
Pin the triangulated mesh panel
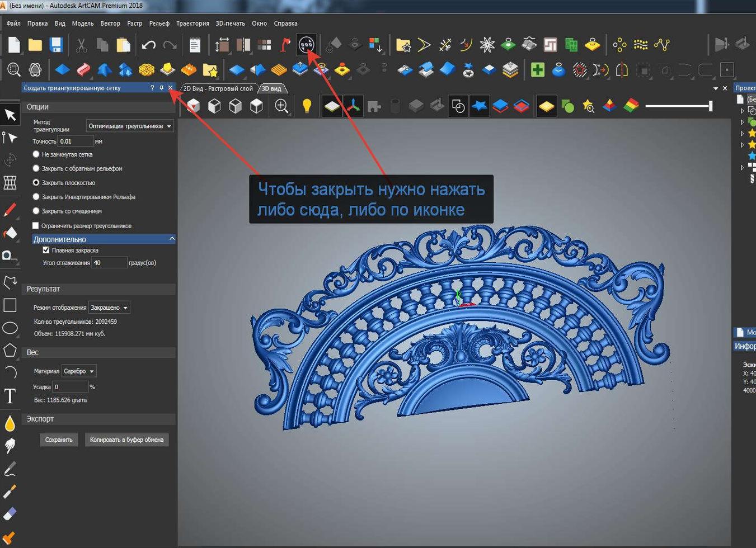pos(162,88)
